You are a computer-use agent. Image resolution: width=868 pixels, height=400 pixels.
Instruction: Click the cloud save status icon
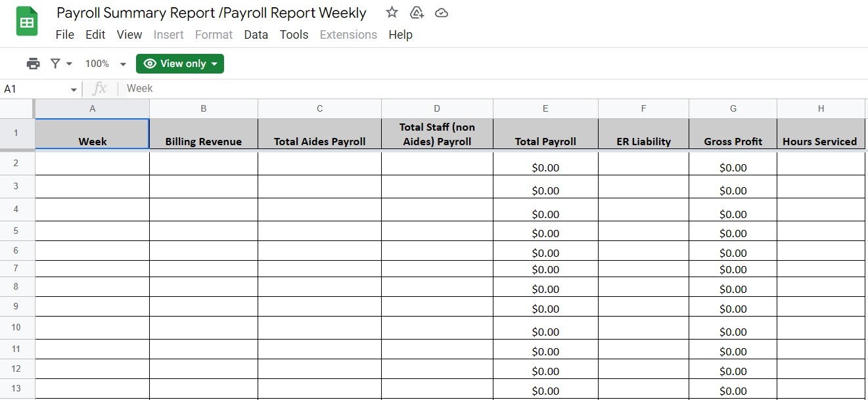pos(441,12)
